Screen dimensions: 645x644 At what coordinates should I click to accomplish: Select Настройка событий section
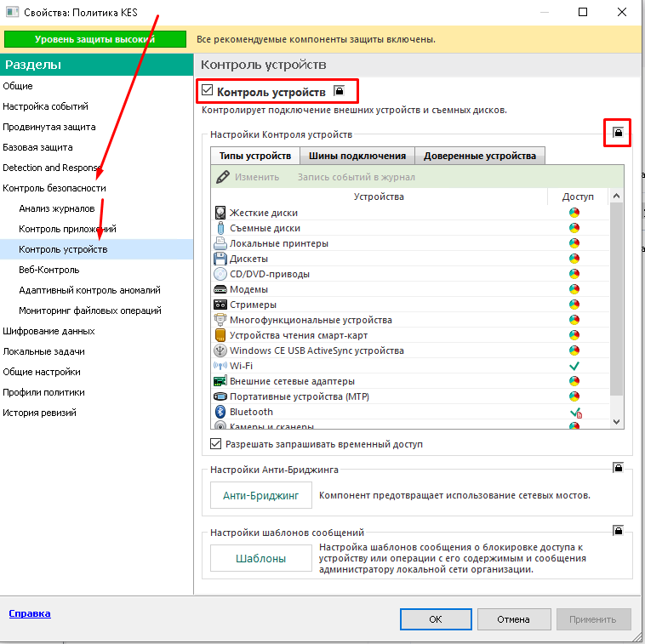click(x=97, y=106)
